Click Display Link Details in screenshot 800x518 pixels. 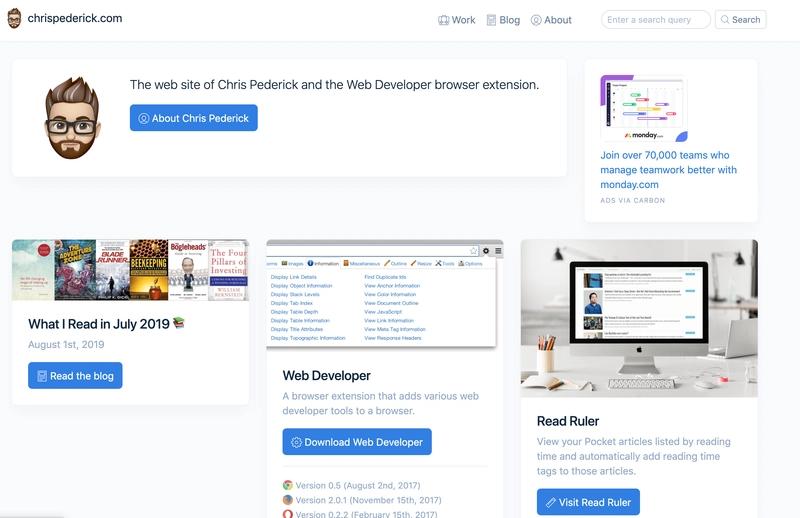(x=293, y=277)
